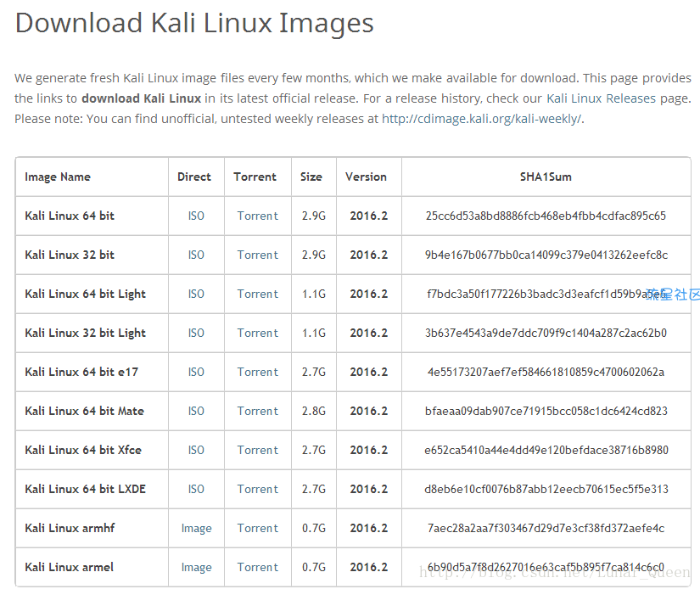
Task: Select the Direct column header
Action: (194, 177)
